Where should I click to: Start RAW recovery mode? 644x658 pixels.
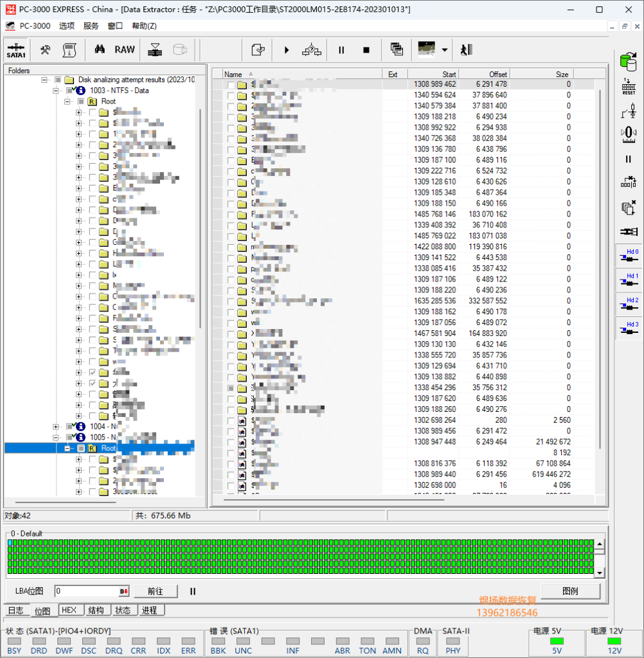[x=125, y=49]
